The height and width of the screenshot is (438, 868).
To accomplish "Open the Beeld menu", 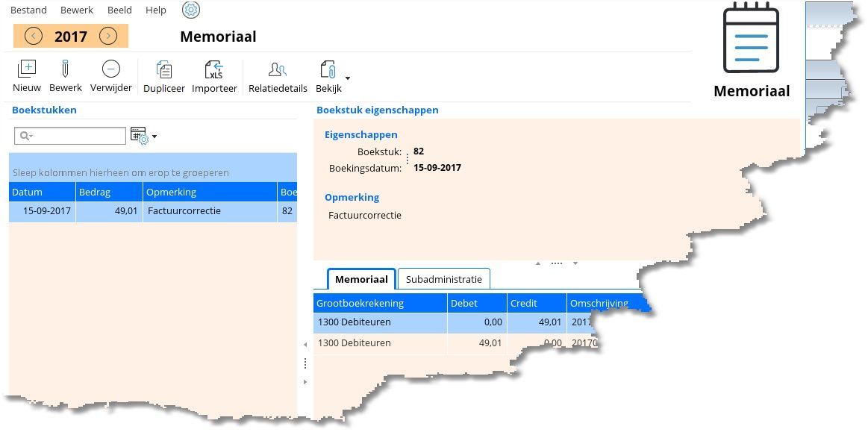I will coord(119,10).
